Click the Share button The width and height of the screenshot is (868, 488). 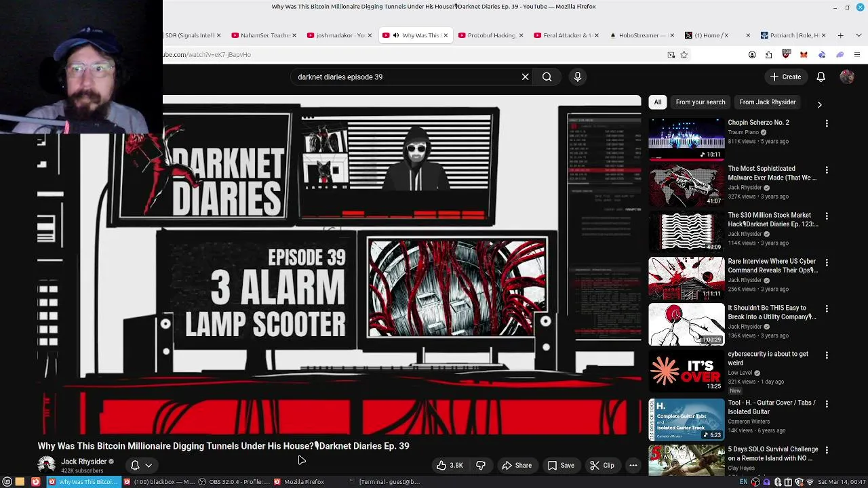point(517,465)
